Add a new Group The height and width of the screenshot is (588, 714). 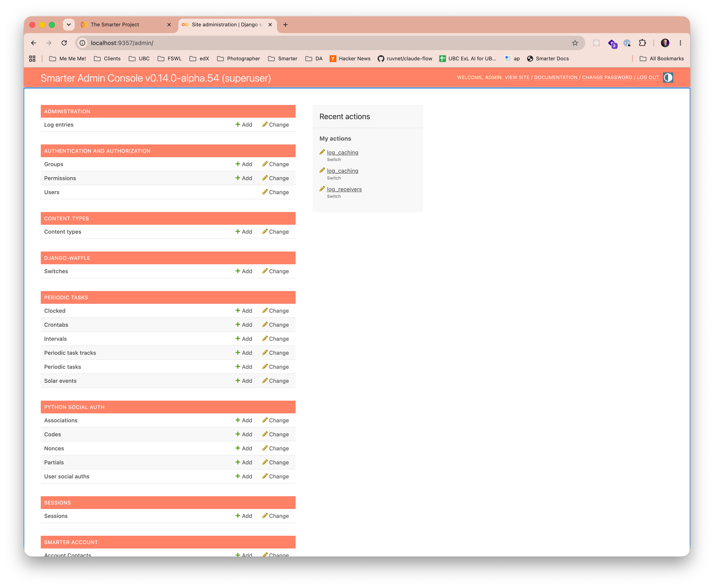click(x=244, y=164)
